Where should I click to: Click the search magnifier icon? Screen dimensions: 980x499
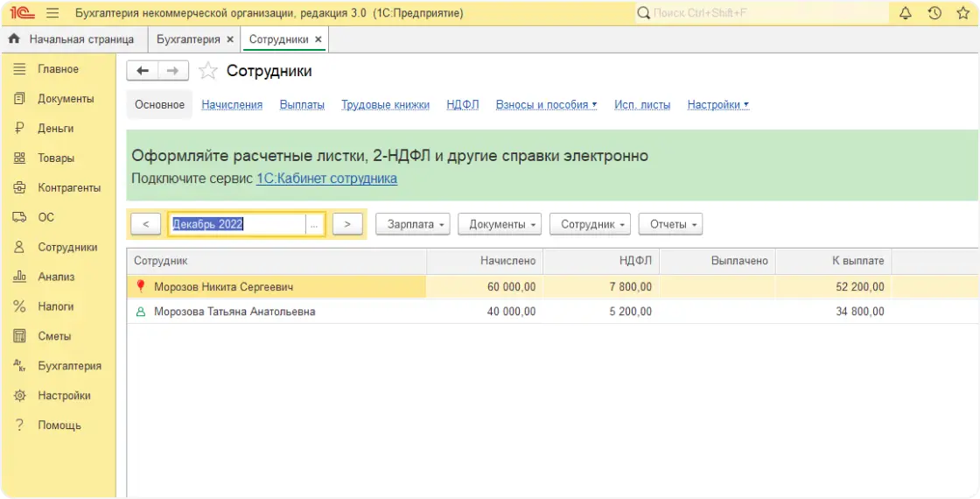644,13
